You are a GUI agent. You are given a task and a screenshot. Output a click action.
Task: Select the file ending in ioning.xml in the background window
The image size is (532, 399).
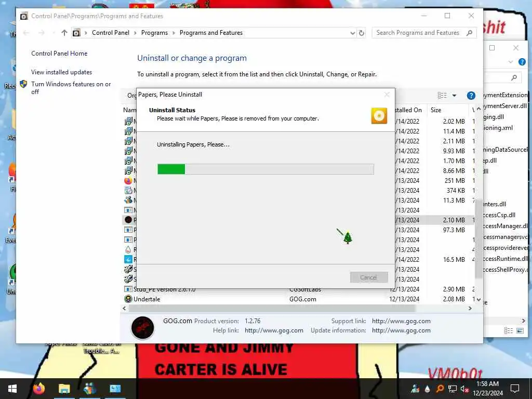click(498, 128)
